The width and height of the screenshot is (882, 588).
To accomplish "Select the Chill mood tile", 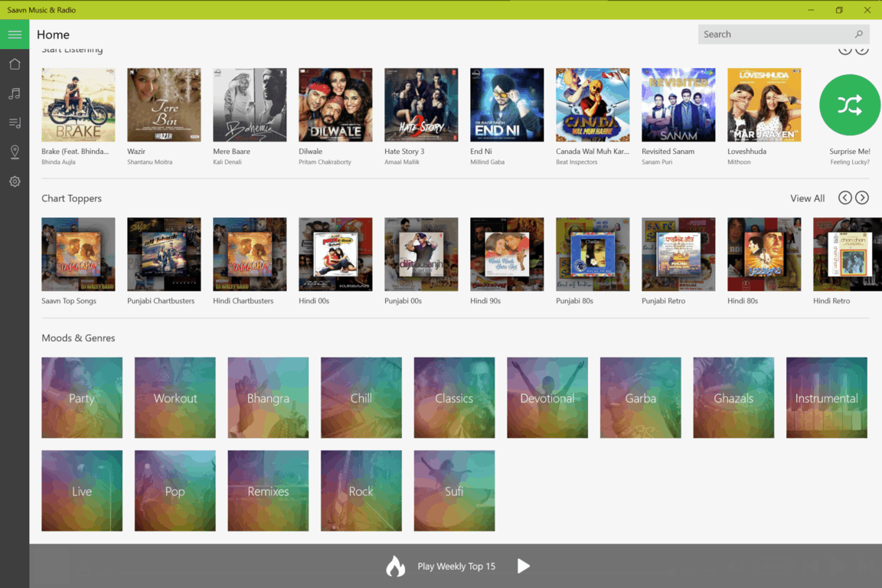I will point(361,398).
